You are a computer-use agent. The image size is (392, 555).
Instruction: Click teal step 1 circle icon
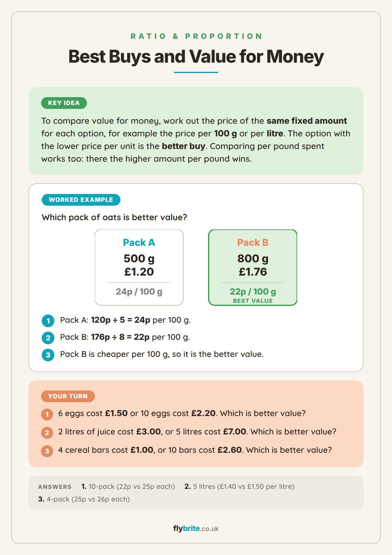coord(48,321)
